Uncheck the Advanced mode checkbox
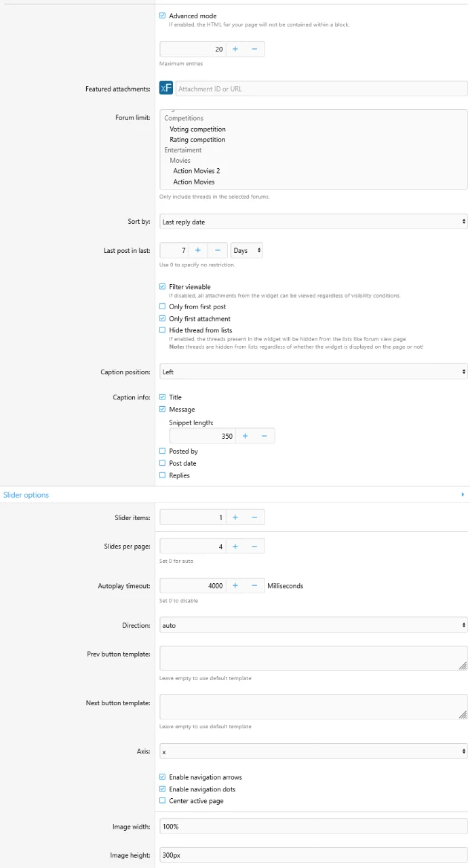The height and width of the screenshot is (868, 470). pyautogui.click(x=162, y=16)
